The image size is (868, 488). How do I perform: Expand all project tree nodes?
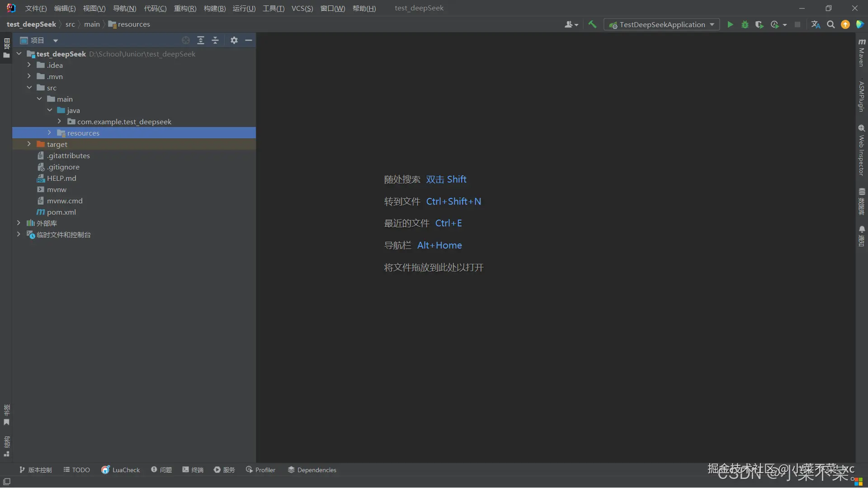pos(201,40)
